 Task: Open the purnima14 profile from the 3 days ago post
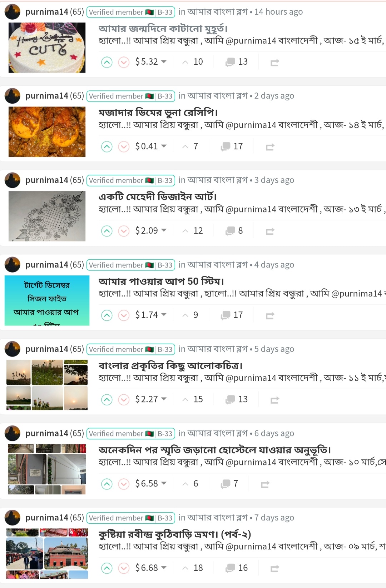[x=47, y=180]
